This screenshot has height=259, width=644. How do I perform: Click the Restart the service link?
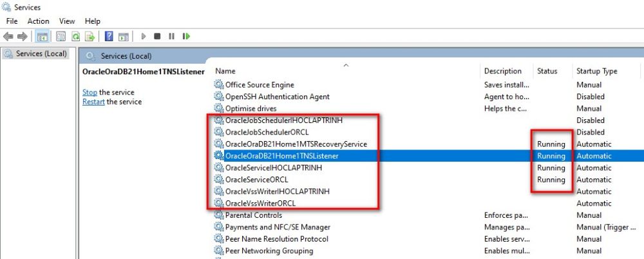point(93,102)
